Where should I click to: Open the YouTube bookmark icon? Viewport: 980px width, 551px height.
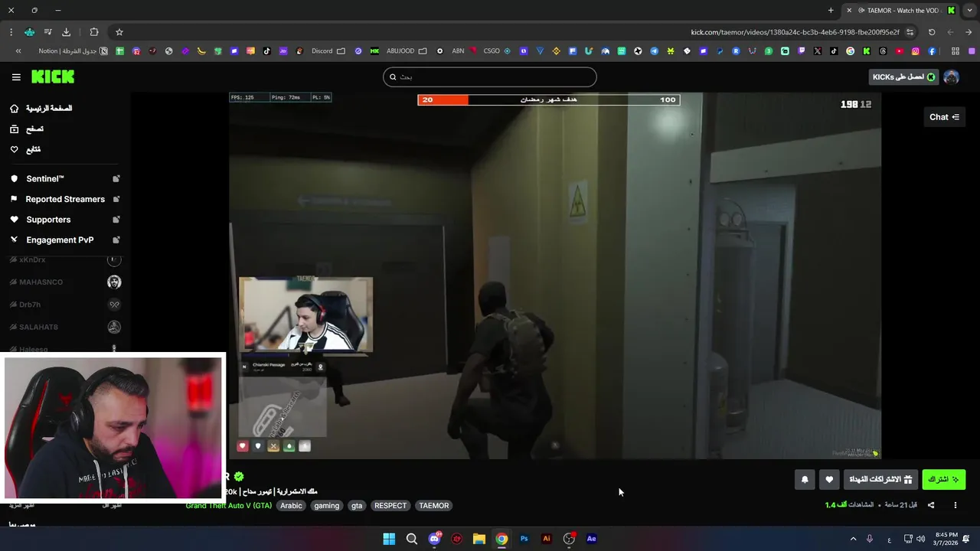pos(899,51)
